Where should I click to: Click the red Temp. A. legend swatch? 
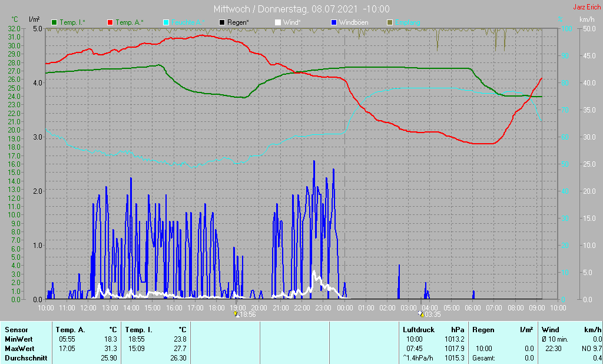point(110,23)
